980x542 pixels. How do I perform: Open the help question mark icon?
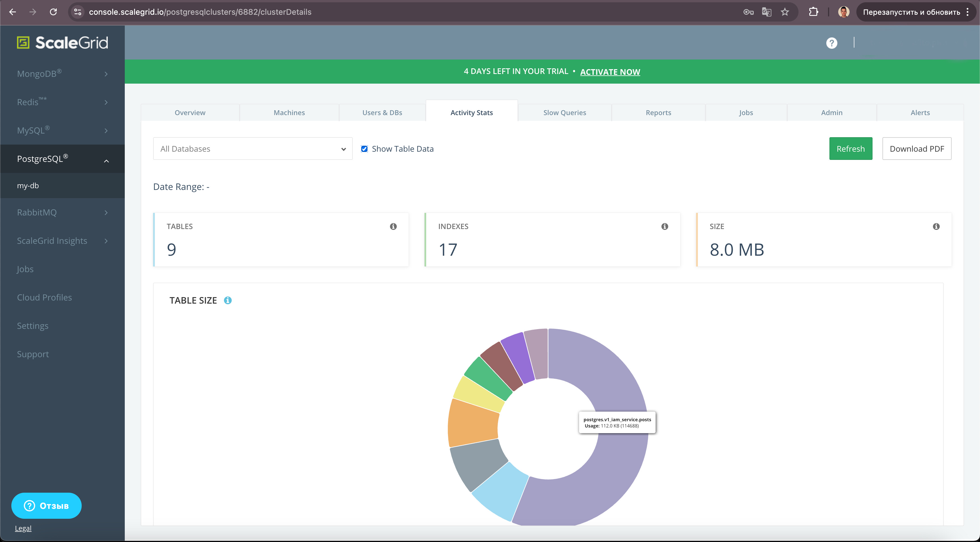[832, 43]
